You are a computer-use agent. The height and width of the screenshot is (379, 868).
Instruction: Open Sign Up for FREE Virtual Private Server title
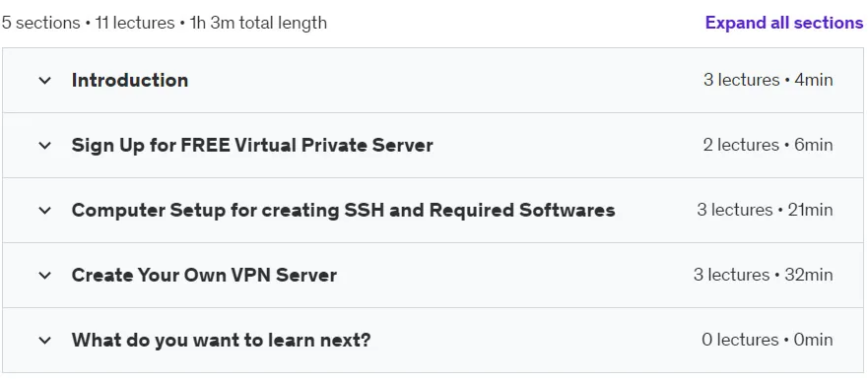[252, 145]
